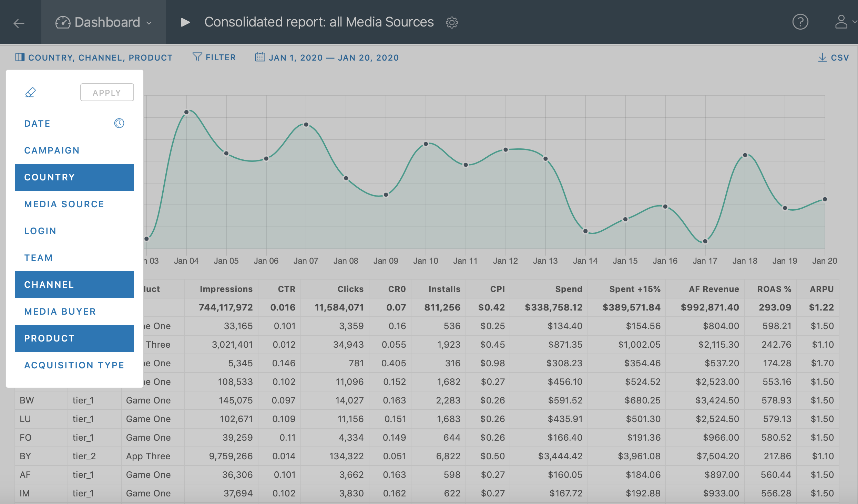
Task: Select Media Source grouping option
Action: pyautogui.click(x=64, y=204)
